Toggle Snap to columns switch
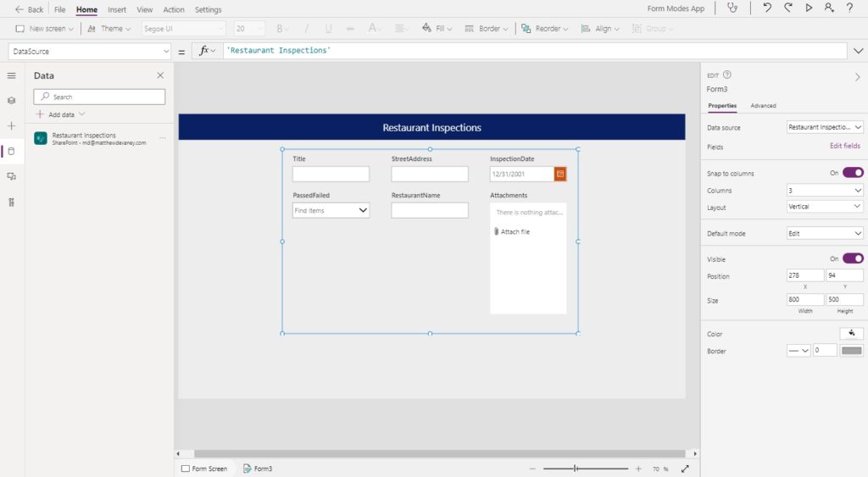This screenshot has height=477, width=868. click(x=853, y=173)
